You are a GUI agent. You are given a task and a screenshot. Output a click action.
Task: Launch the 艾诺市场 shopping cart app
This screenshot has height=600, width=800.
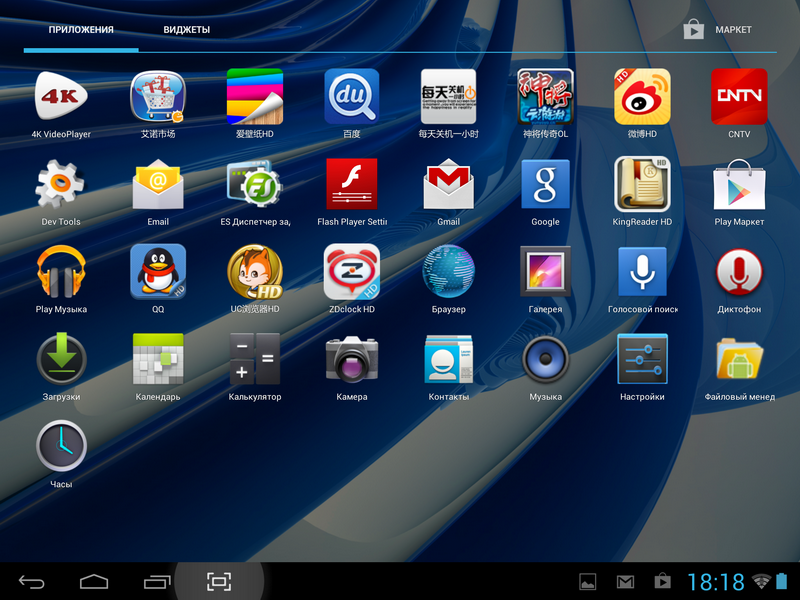click(158, 97)
